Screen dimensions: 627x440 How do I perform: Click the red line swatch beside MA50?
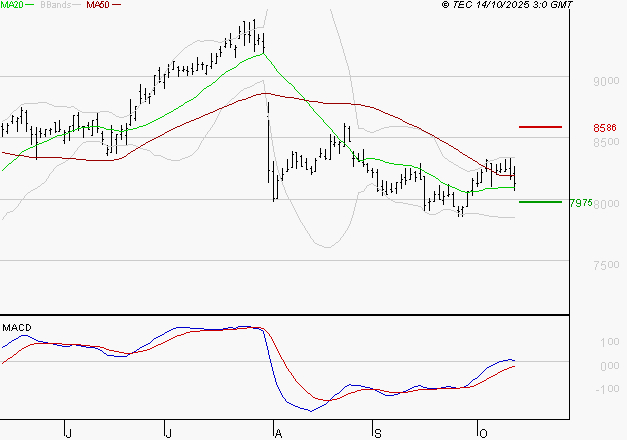click(x=117, y=6)
